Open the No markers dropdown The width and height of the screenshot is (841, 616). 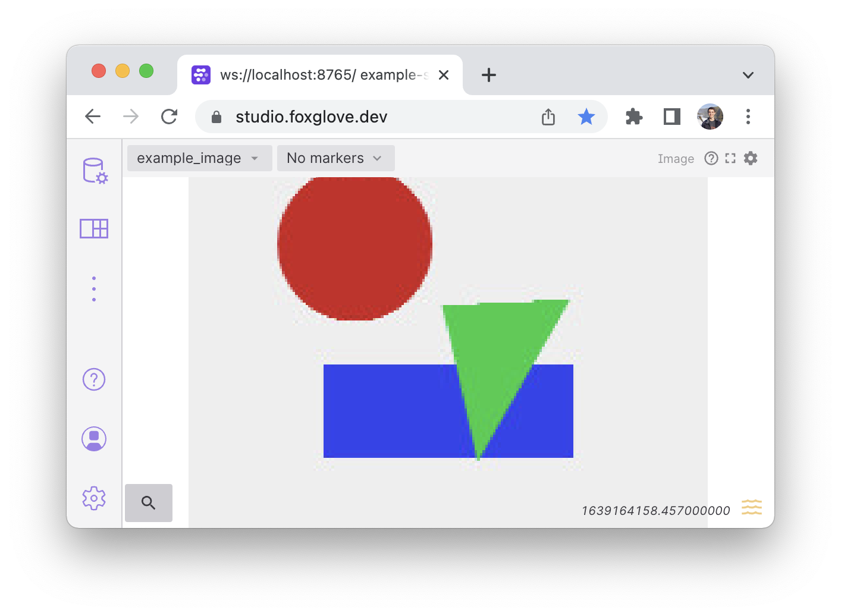[335, 158]
